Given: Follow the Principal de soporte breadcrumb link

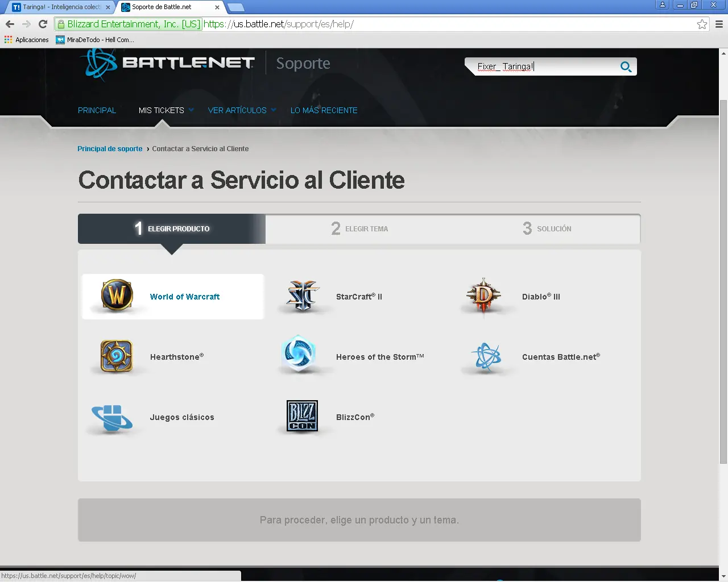Looking at the screenshot, I should pyautogui.click(x=110, y=149).
